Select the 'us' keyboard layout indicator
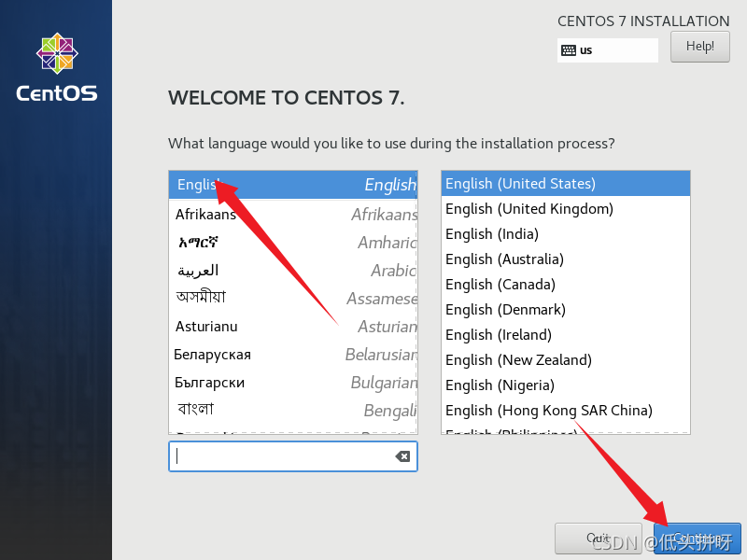This screenshot has width=747, height=560. (608, 50)
